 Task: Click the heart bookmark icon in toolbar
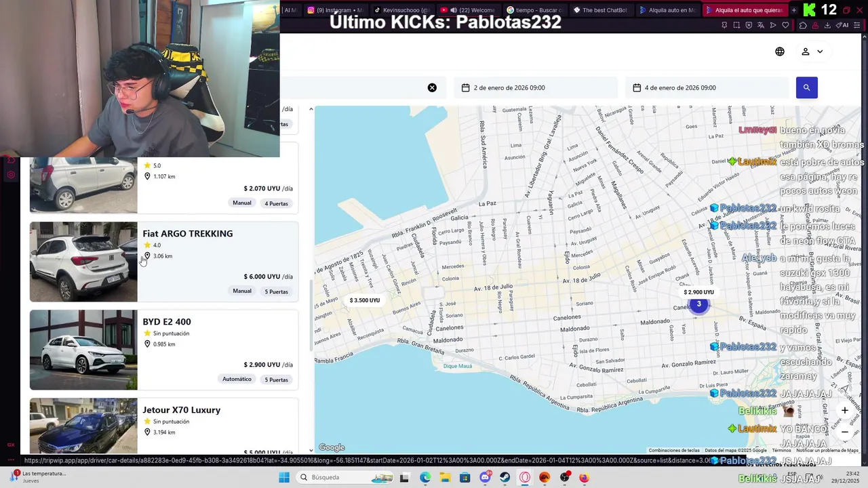click(x=785, y=25)
